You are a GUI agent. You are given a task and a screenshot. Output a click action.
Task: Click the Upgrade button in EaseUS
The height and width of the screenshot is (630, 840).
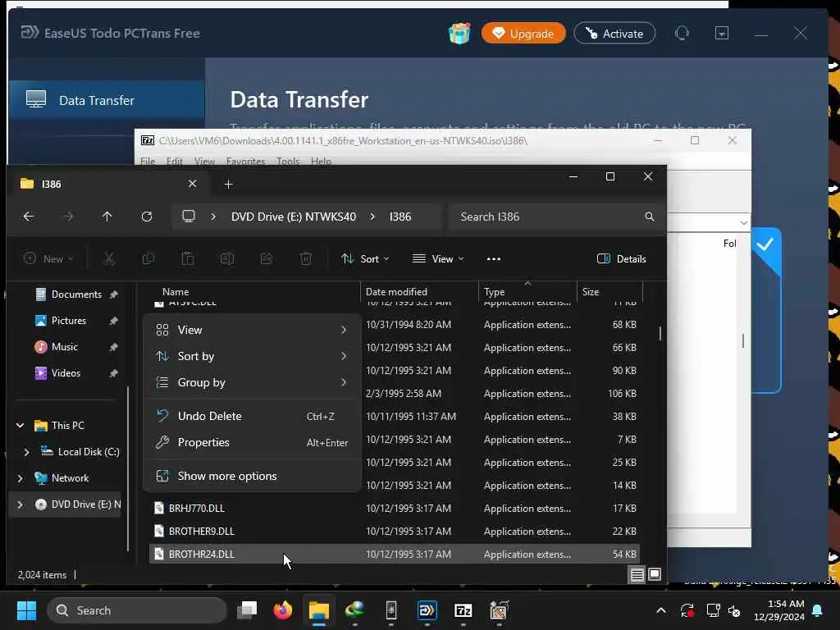523,33
